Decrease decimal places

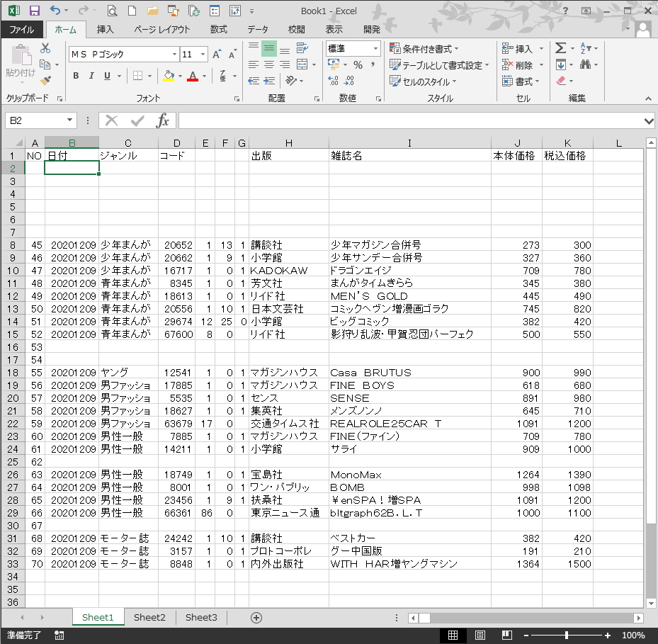[349, 80]
